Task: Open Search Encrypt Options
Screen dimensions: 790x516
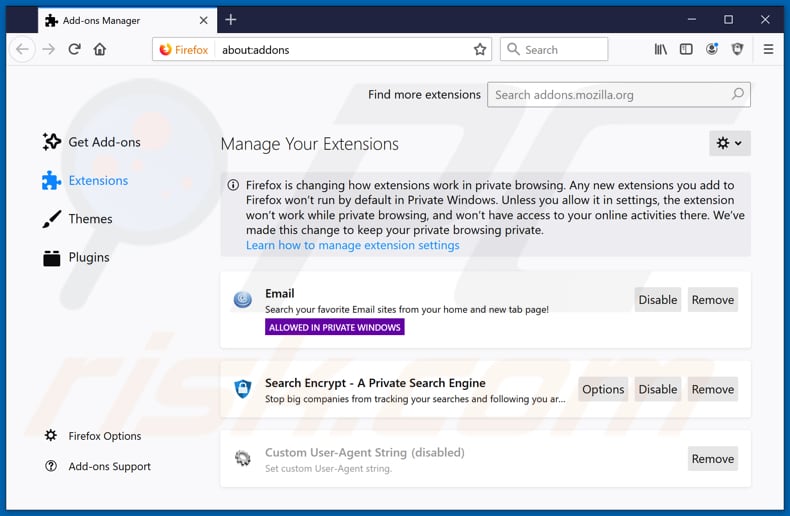Action: [603, 390]
